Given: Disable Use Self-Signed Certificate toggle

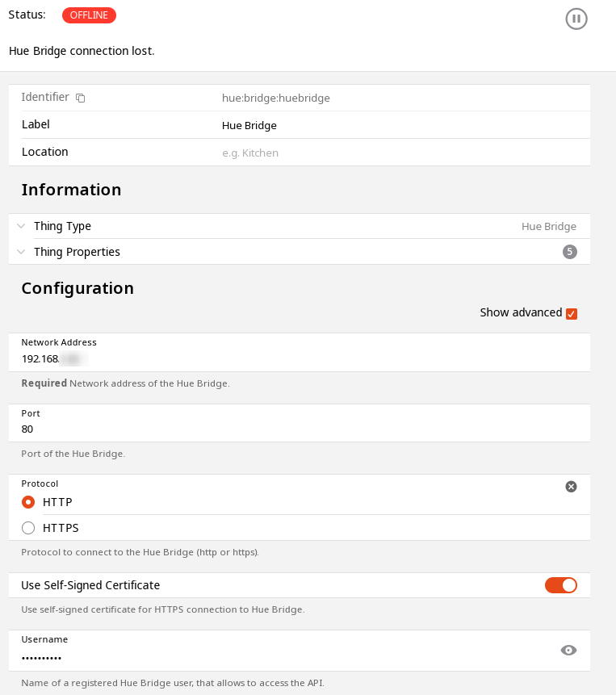Looking at the screenshot, I should (x=561, y=585).
